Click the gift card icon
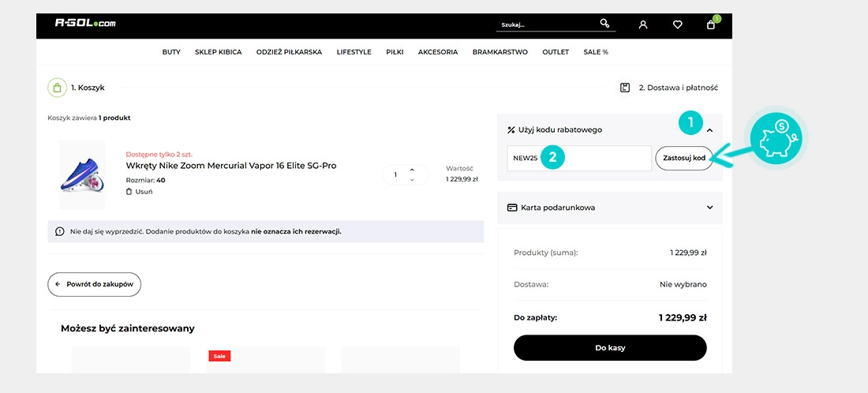The height and width of the screenshot is (393, 868). pos(512,208)
